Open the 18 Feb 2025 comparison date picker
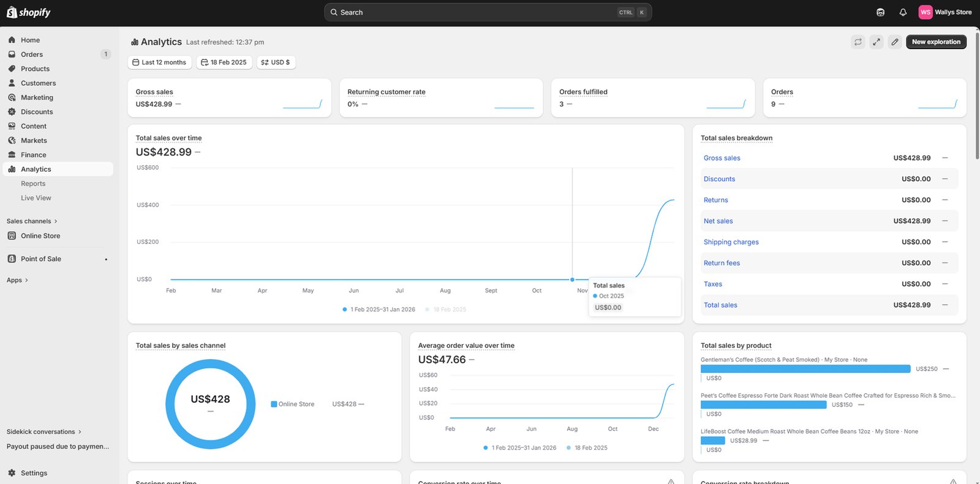980x484 pixels. tap(224, 62)
